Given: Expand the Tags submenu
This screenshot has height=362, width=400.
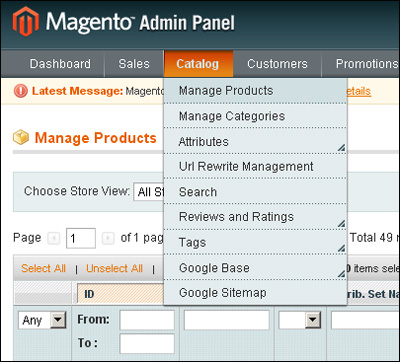Looking at the screenshot, I should coord(255,242).
